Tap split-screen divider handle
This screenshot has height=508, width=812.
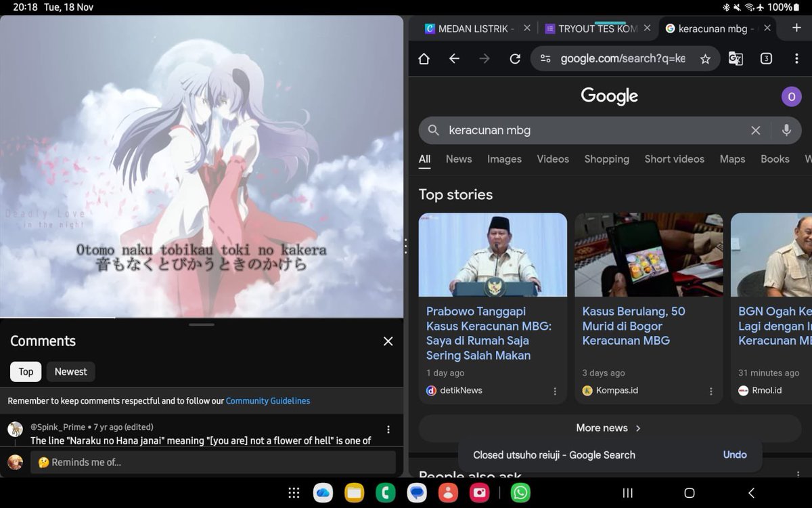405,247
